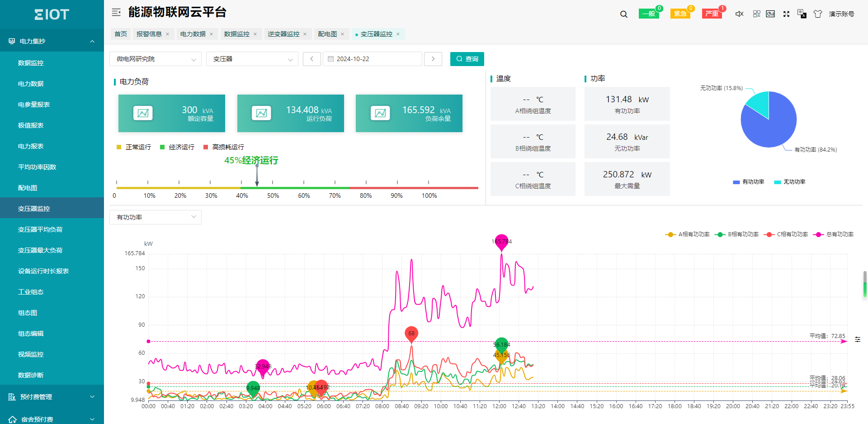Screen dimensions: 868x424
Task: Open the 有功功率 chart type dropdown
Action: [x=155, y=217]
